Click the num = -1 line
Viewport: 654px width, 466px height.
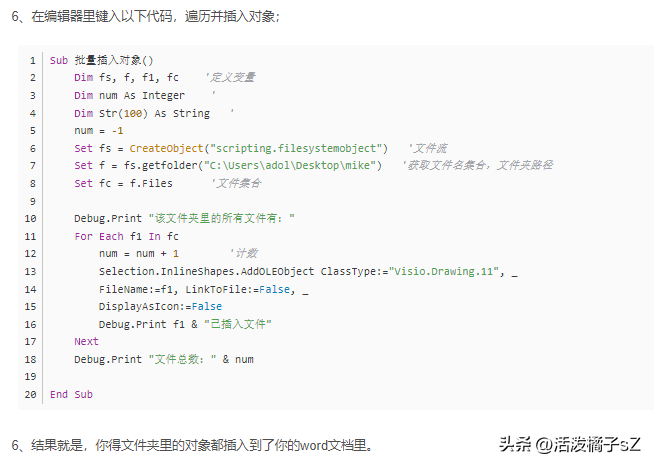pos(99,131)
